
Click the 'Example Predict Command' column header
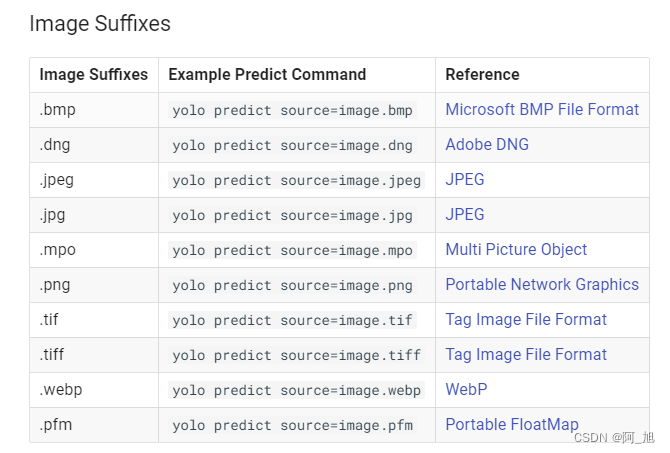click(x=267, y=75)
